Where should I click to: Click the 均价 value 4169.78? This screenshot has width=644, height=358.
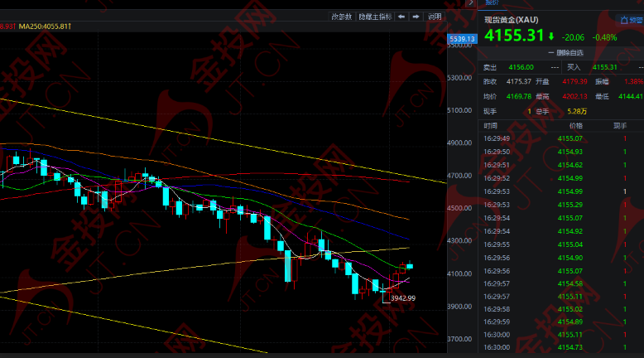coord(519,96)
